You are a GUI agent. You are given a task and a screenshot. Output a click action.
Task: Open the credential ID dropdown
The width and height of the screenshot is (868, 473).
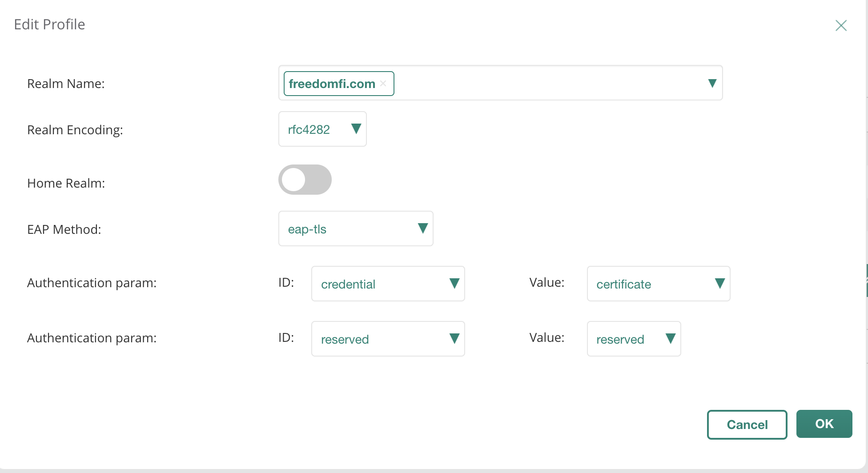pyautogui.click(x=388, y=284)
